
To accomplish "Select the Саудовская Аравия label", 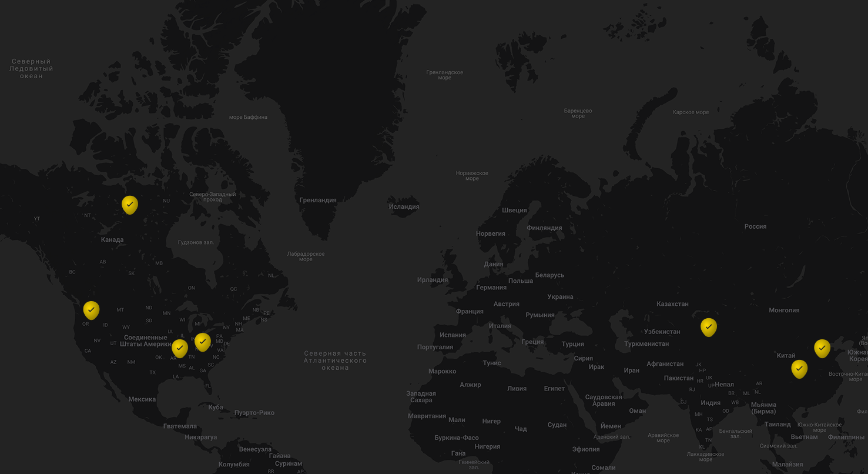I will pyautogui.click(x=604, y=400).
